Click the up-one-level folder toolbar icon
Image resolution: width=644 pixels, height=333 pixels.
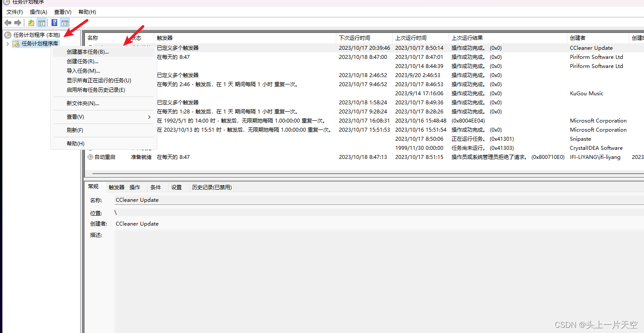coord(31,23)
